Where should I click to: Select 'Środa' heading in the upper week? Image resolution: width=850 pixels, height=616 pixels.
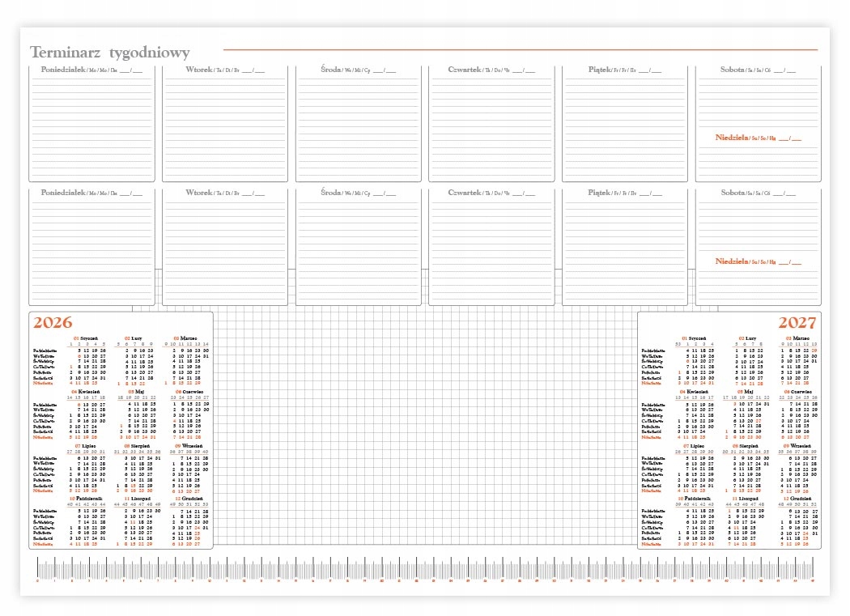[x=330, y=70]
